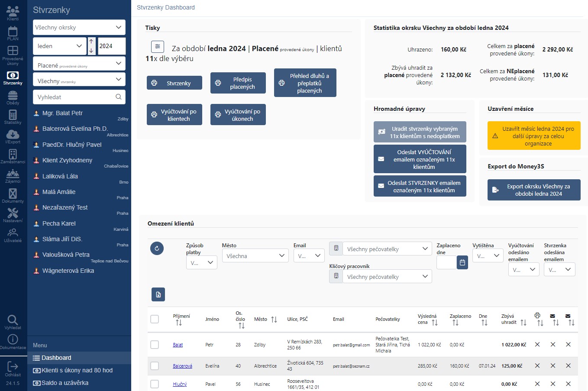Click the refresh filters round button
Viewport: 588px width, 391px height.
pyautogui.click(x=157, y=248)
